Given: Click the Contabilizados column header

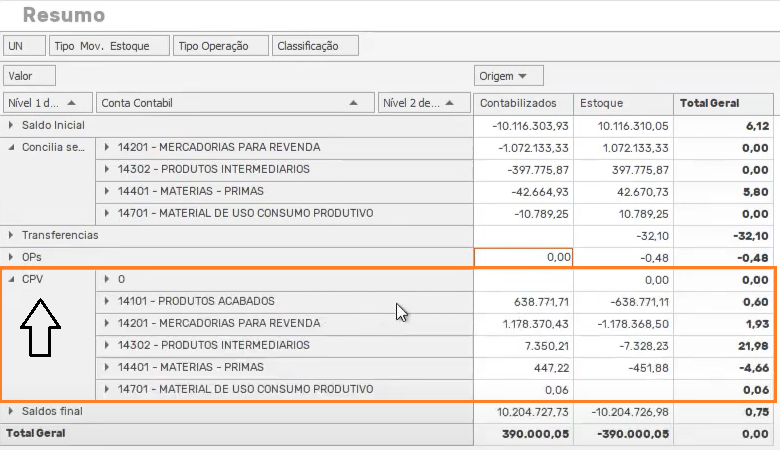Looking at the screenshot, I should tap(524, 102).
